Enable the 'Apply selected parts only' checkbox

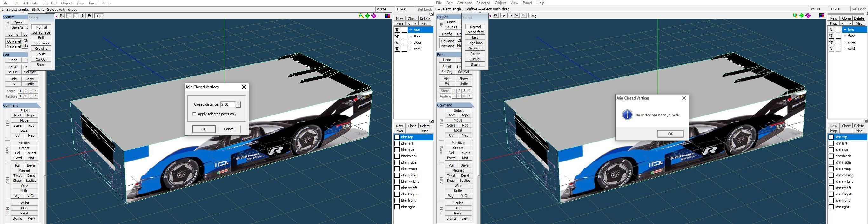[x=194, y=114]
